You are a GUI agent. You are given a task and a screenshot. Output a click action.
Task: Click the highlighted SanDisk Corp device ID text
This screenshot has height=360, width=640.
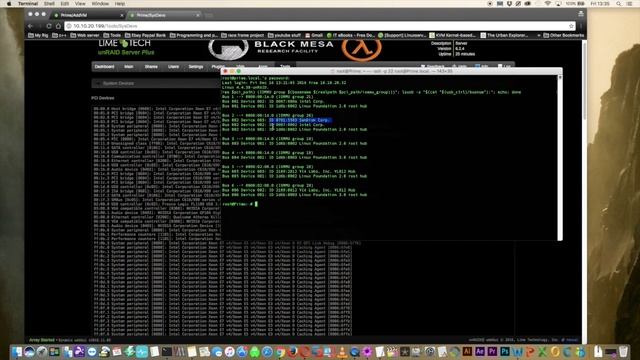point(300,120)
